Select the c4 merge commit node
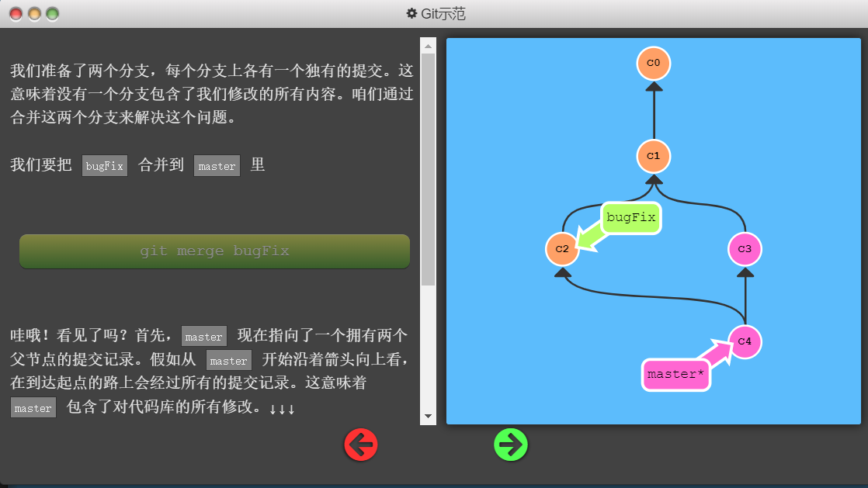Viewport: 868px width, 488px height. click(x=745, y=341)
